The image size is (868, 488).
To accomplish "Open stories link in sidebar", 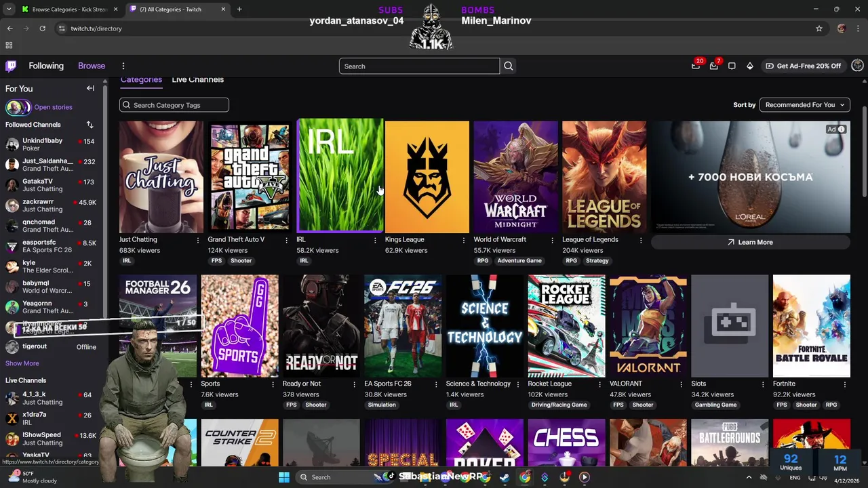I will (x=53, y=107).
